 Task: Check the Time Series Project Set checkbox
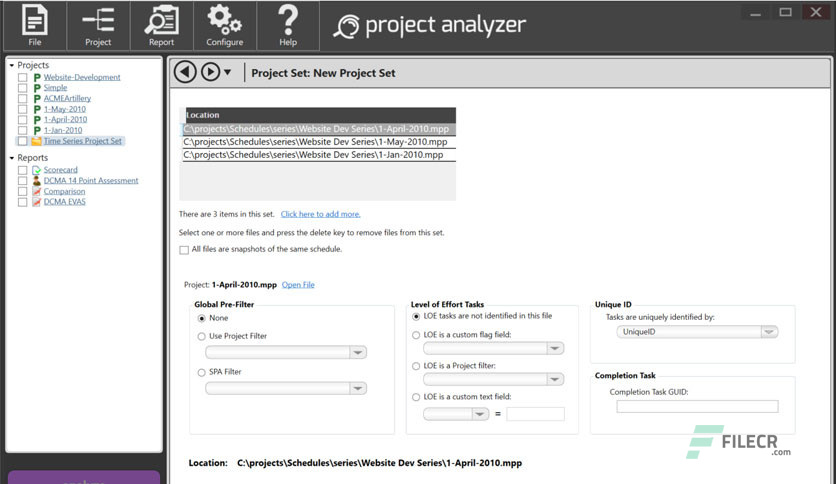[22, 141]
